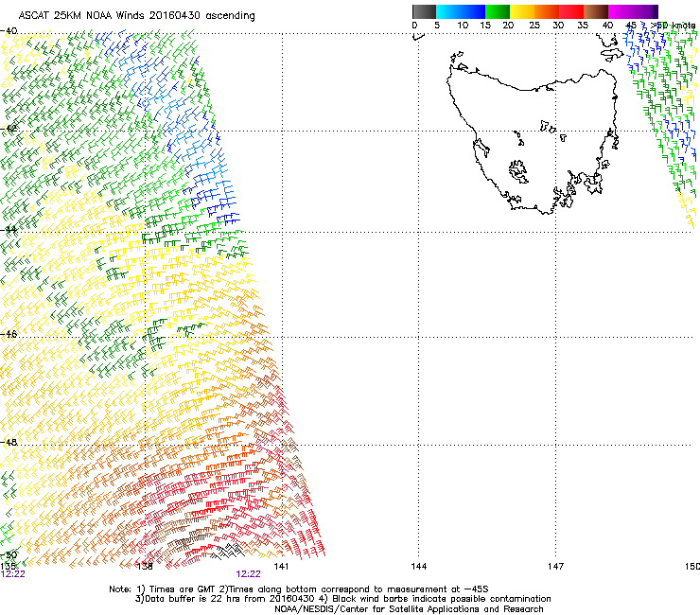Click the black contaminated wind barbs near -50
Screen dimensions: 700x615
[x=228, y=551]
